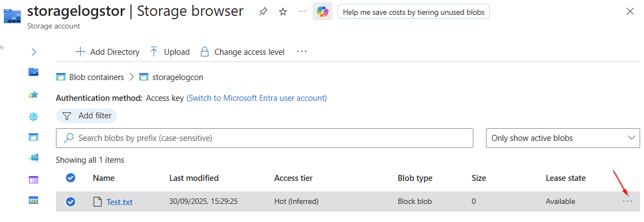644x222 pixels.
Task: Click the Search blobs by prefix field
Action: click(264, 138)
